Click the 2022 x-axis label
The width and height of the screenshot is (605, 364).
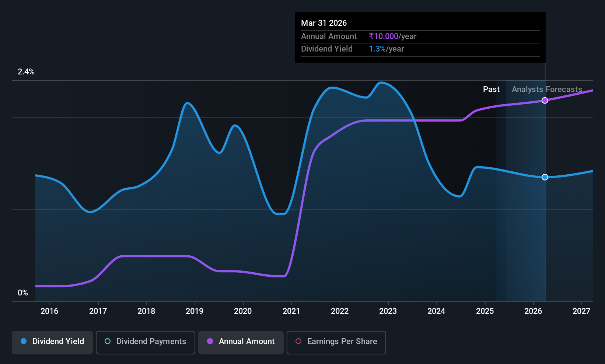[x=340, y=311]
